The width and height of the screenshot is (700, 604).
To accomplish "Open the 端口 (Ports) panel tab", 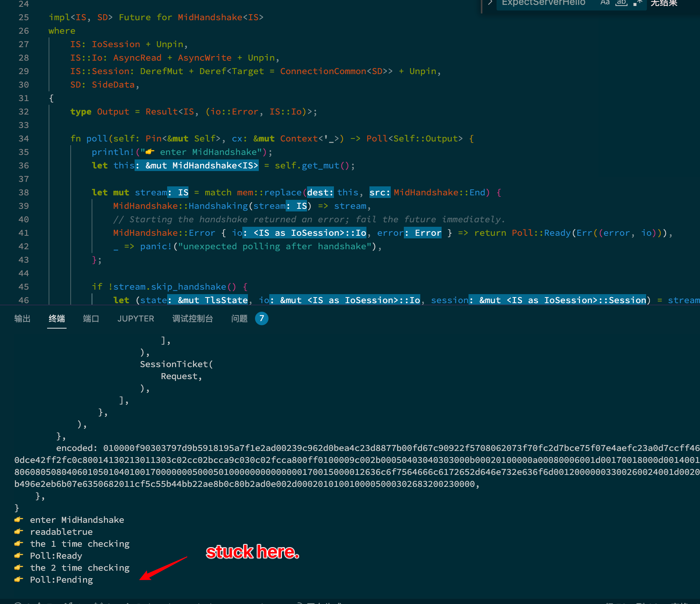I will pyautogui.click(x=91, y=318).
